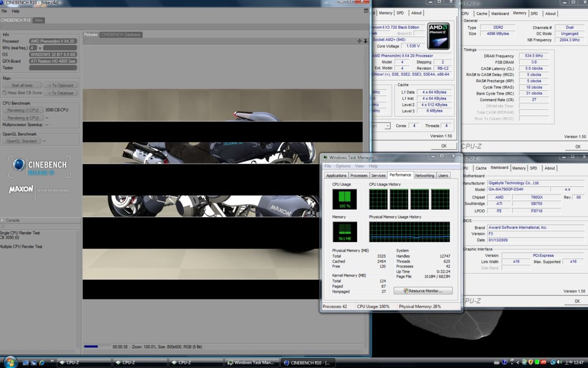Click Start all tests button
Screen dimensions: 588x368
point(22,86)
